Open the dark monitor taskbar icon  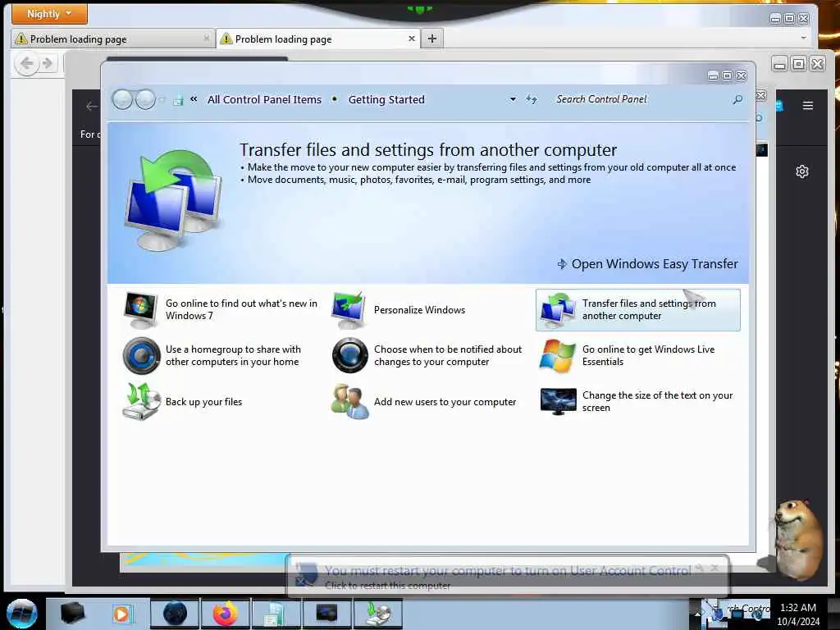click(x=326, y=614)
